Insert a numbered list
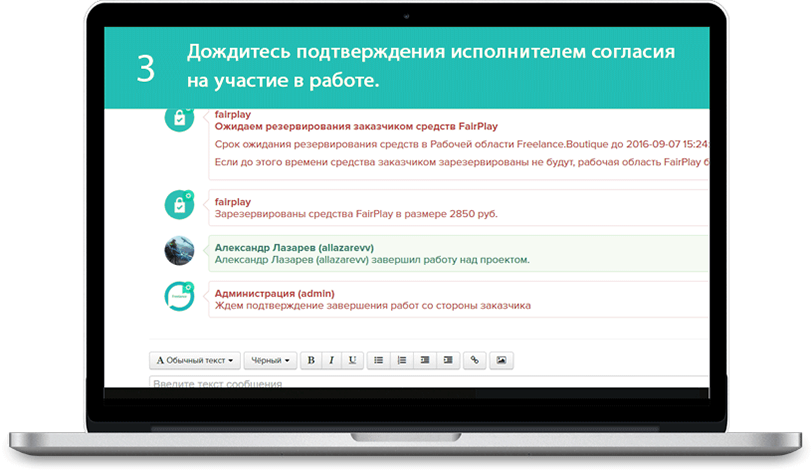 tap(401, 360)
